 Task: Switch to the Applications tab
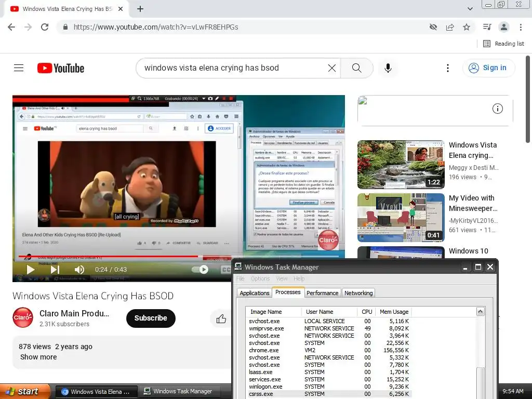255,293
